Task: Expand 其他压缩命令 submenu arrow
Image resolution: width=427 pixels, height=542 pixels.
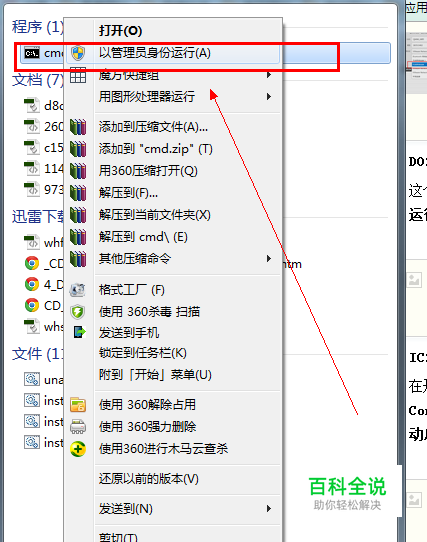Action: point(269,259)
